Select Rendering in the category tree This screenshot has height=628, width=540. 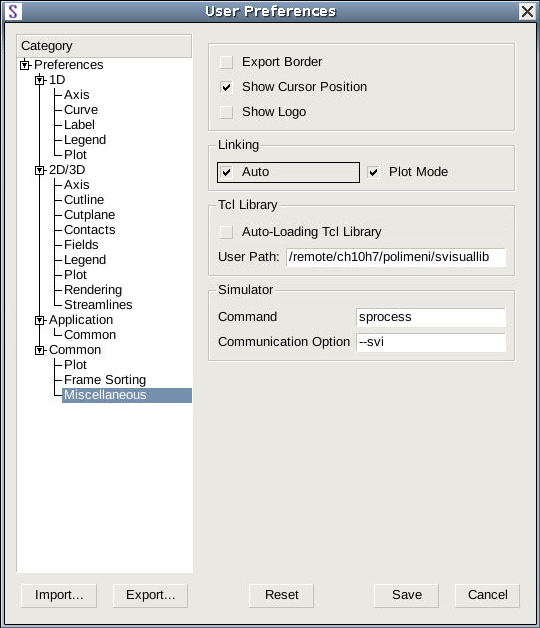[x=93, y=290]
